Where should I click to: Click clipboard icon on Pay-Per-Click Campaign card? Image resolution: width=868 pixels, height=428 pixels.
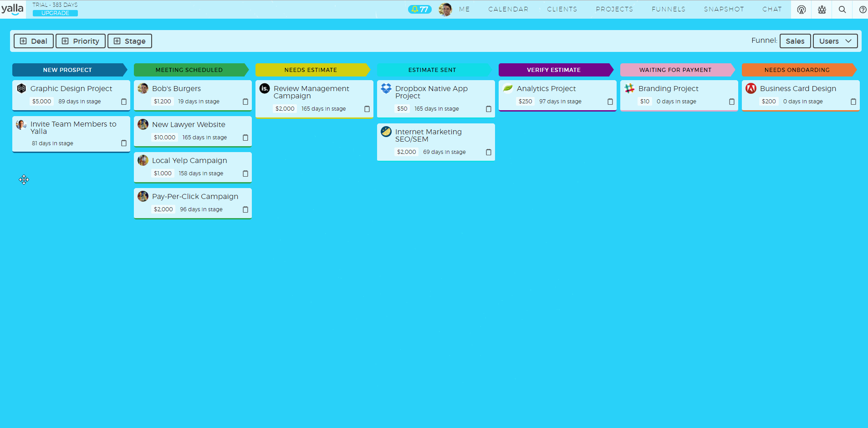tap(245, 209)
